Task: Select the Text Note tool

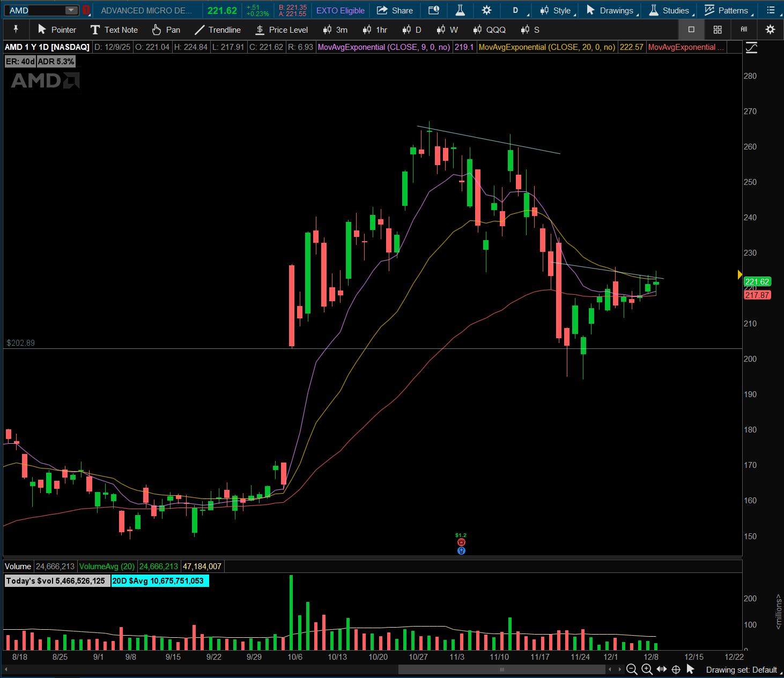Action: click(x=114, y=29)
